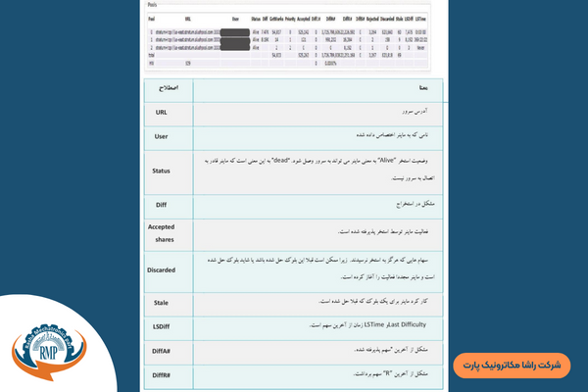
Task: Select the LSDiff term cell
Action: 163,324
